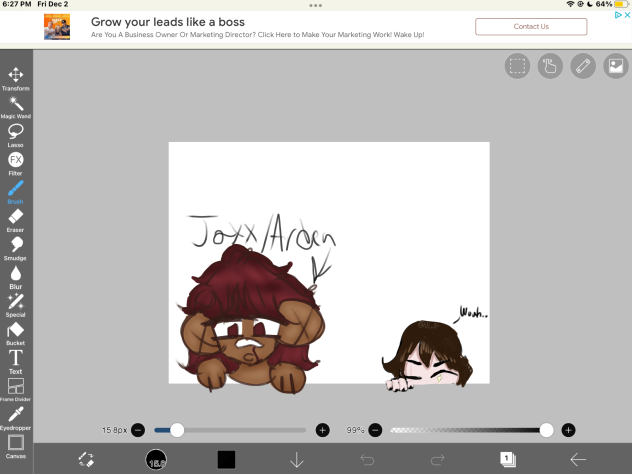Tap the battery indicator in status bar

click(x=621, y=4)
